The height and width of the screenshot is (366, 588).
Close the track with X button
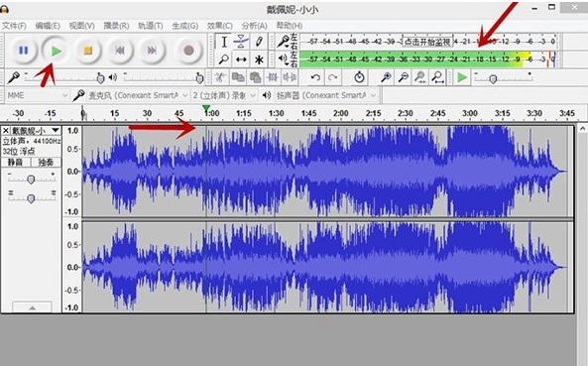click(x=6, y=131)
